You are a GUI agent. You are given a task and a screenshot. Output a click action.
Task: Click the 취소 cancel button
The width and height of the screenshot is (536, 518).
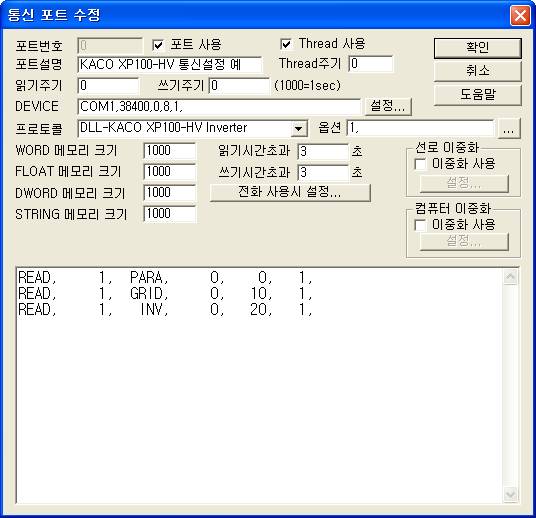tap(478, 71)
